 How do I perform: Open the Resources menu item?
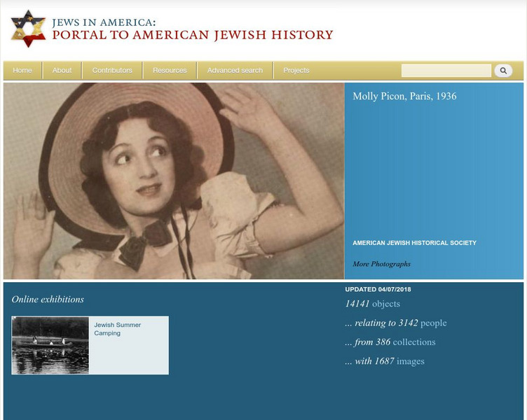170,71
